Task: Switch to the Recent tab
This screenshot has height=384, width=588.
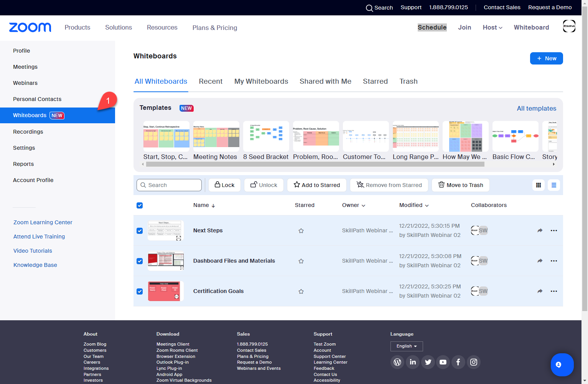Action: (211, 81)
